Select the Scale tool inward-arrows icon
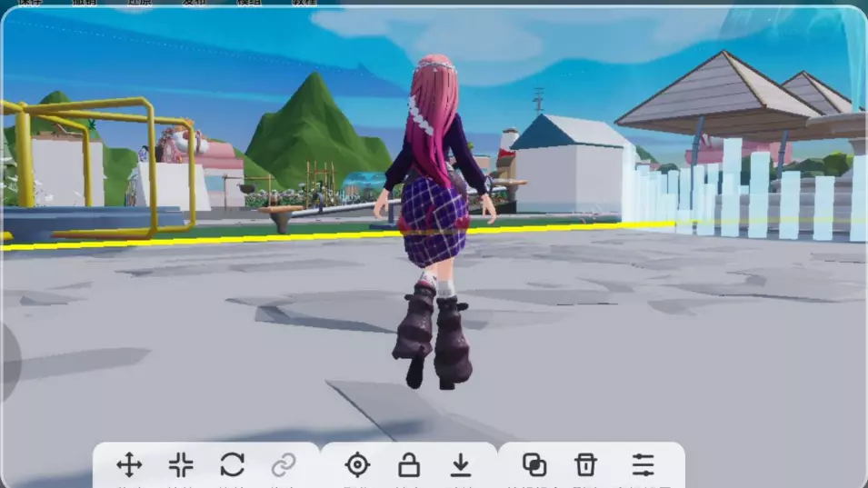868x488 pixels. click(x=181, y=465)
